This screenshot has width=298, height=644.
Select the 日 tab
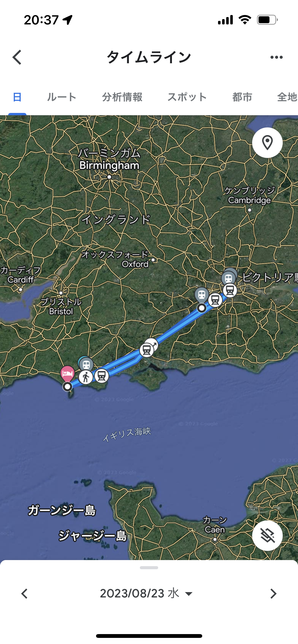click(x=17, y=97)
